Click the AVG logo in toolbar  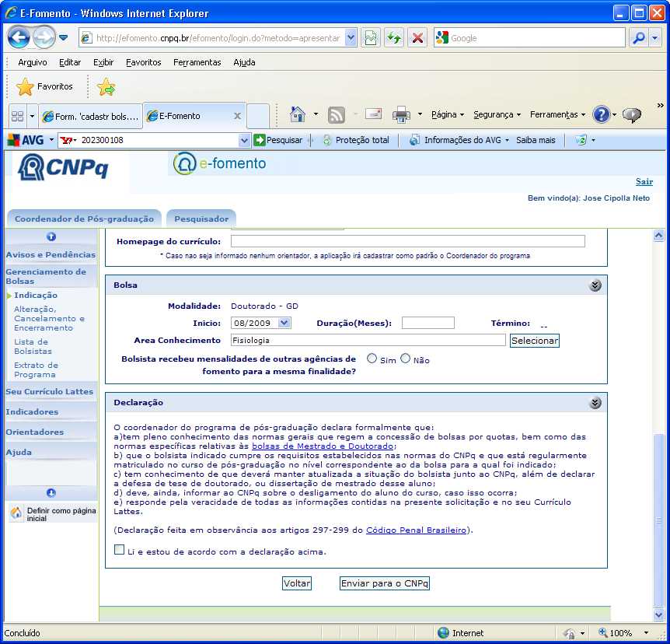[x=26, y=140]
